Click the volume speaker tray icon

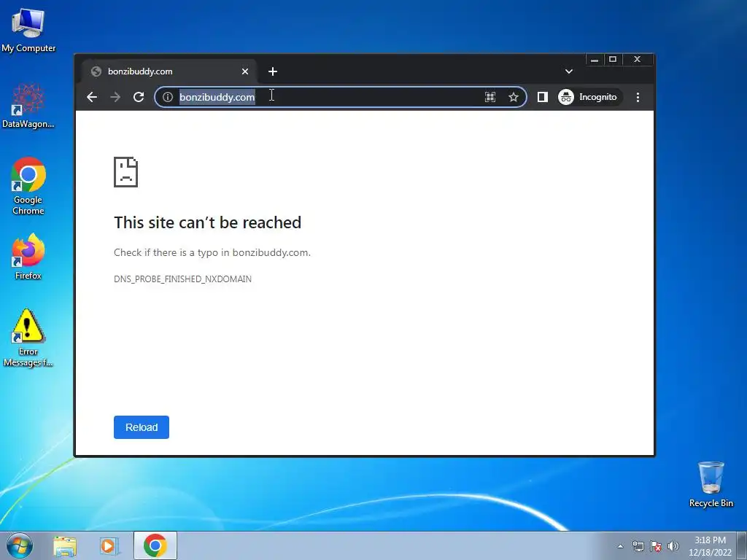673,546
